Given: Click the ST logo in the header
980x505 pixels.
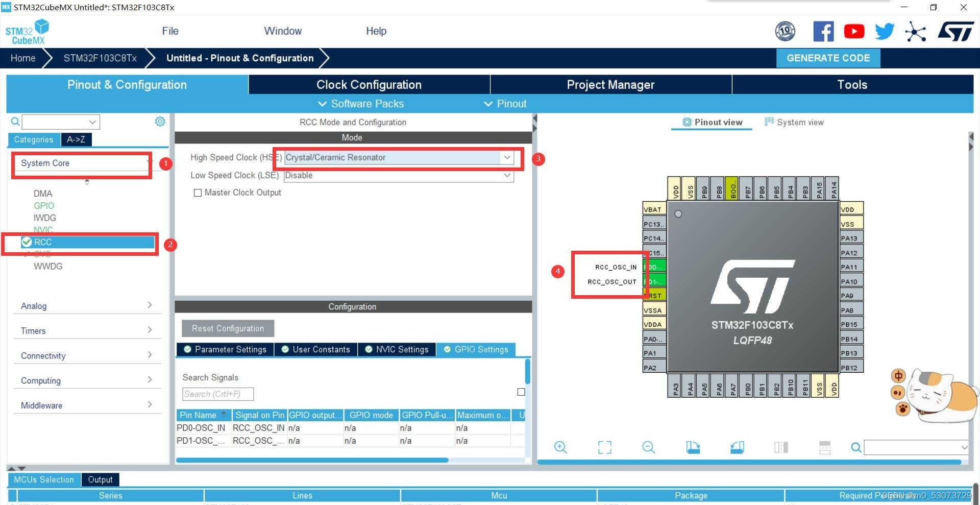Looking at the screenshot, I should pyautogui.click(x=955, y=32).
